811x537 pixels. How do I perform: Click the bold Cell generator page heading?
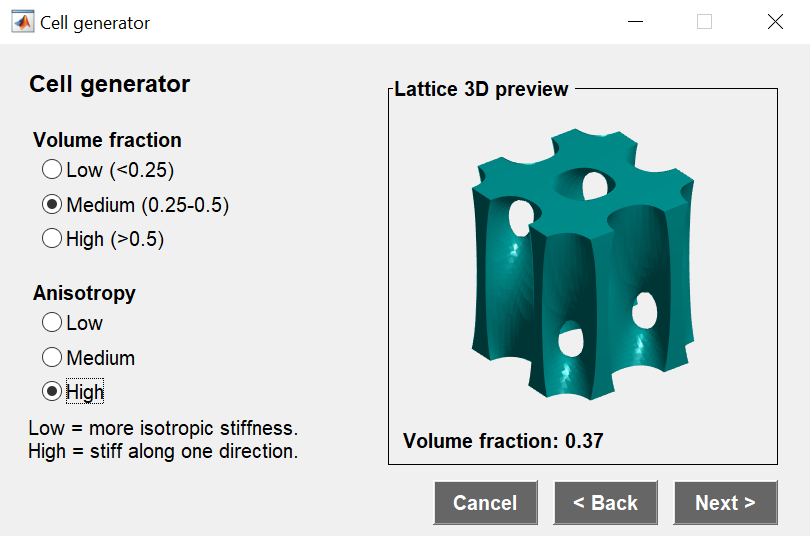110,84
